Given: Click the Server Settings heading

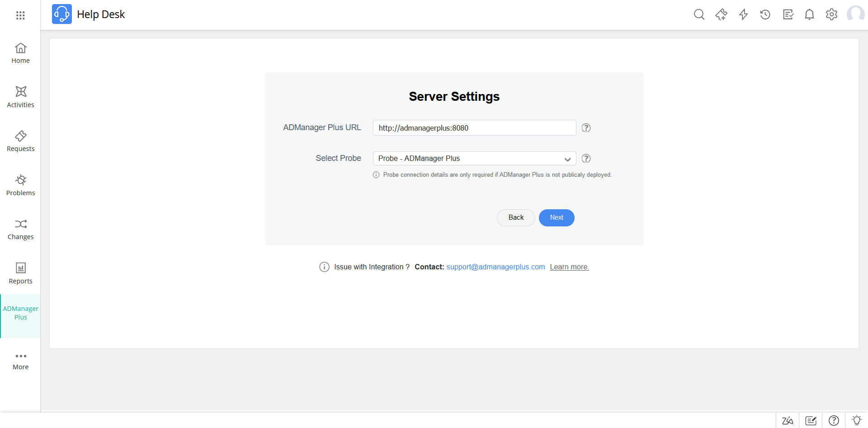Looking at the screenshot, I should (x=454, y=97).
